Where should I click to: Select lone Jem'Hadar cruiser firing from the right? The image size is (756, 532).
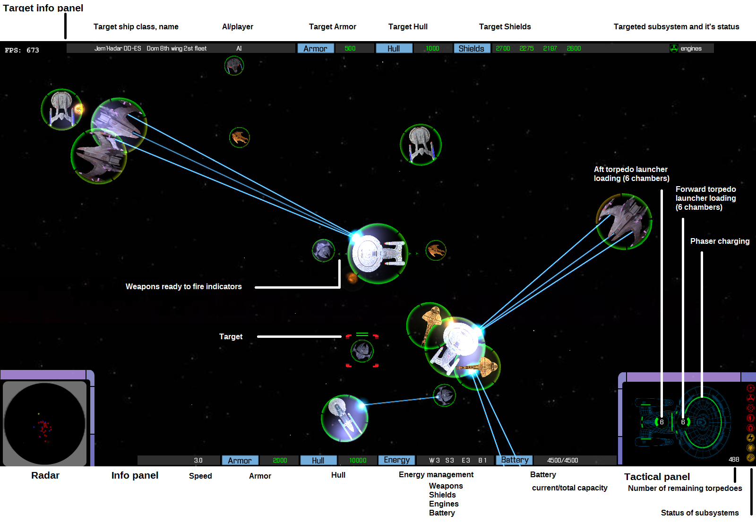624,222
